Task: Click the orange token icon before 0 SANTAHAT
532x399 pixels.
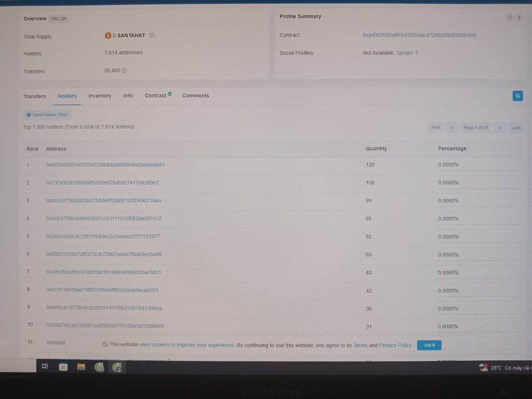Action: tap(108, 35)
